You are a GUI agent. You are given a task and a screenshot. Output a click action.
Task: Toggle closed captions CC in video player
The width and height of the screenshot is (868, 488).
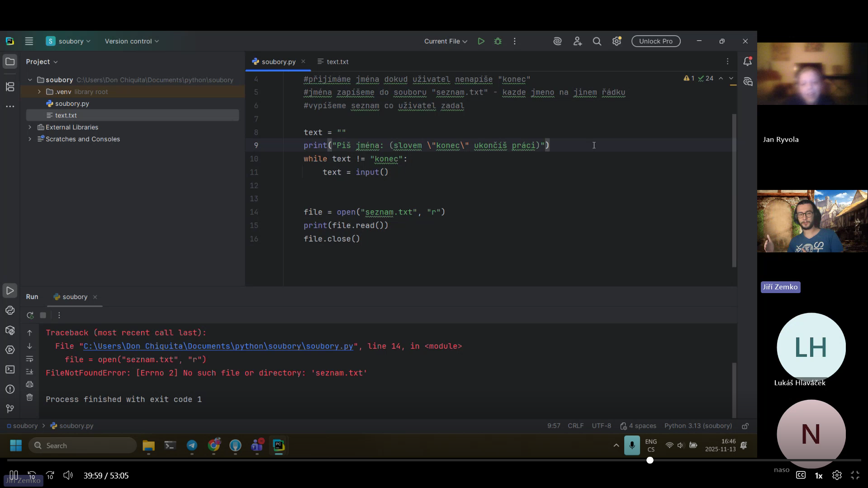point(801,475)
